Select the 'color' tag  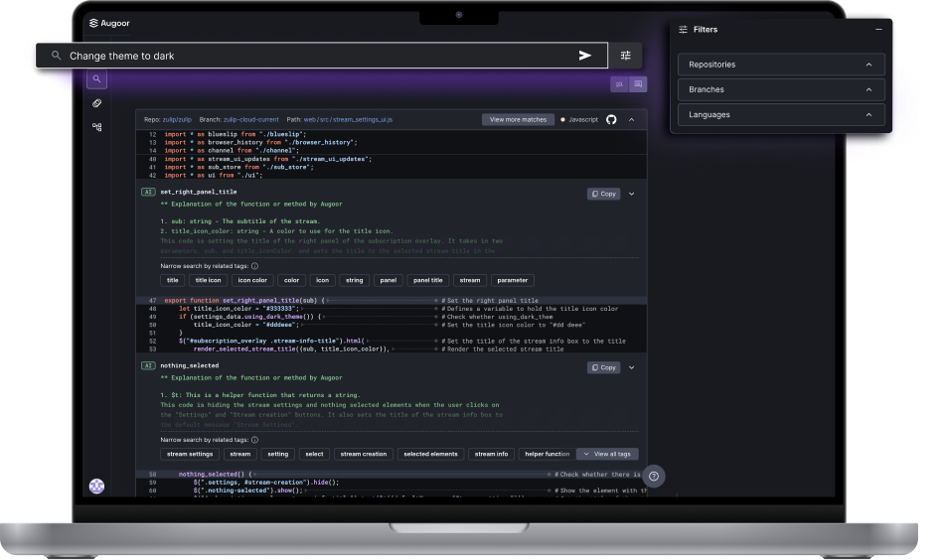[291, 280]
